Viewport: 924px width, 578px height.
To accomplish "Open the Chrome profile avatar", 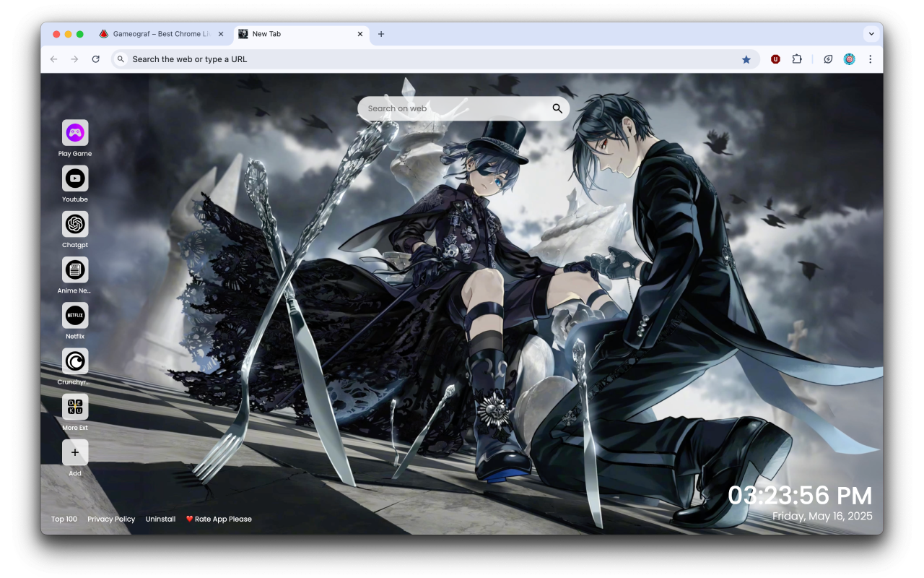I will click(x=850, y=59).
